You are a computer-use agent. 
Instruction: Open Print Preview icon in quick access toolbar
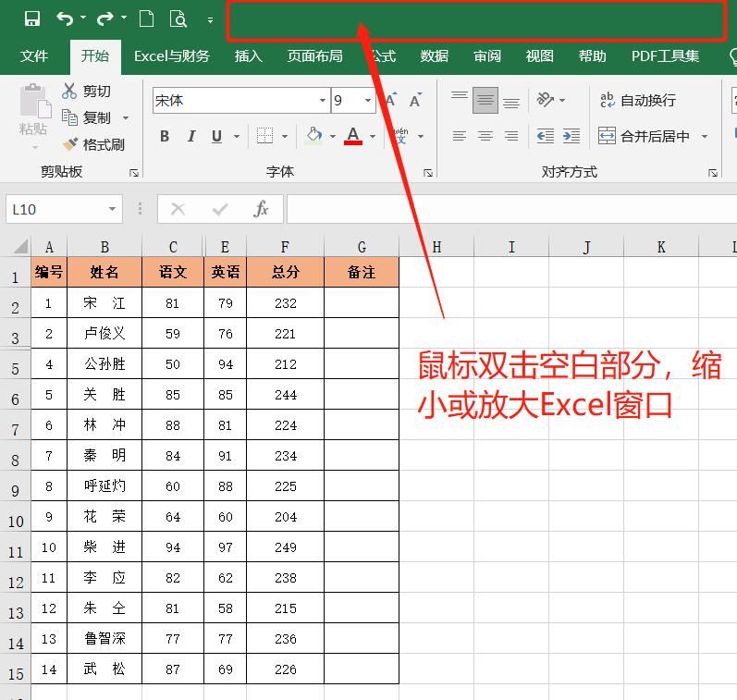(x=178, y=18)
